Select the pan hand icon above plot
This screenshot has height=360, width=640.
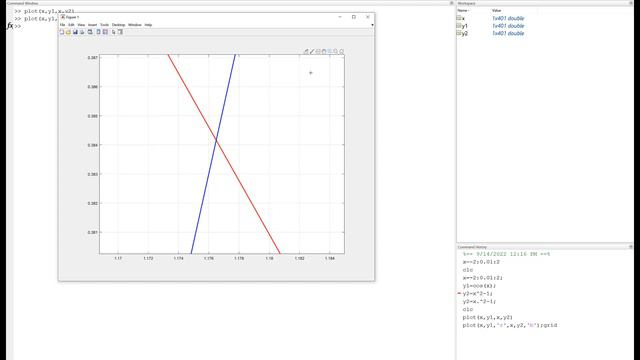pos(324,51)
